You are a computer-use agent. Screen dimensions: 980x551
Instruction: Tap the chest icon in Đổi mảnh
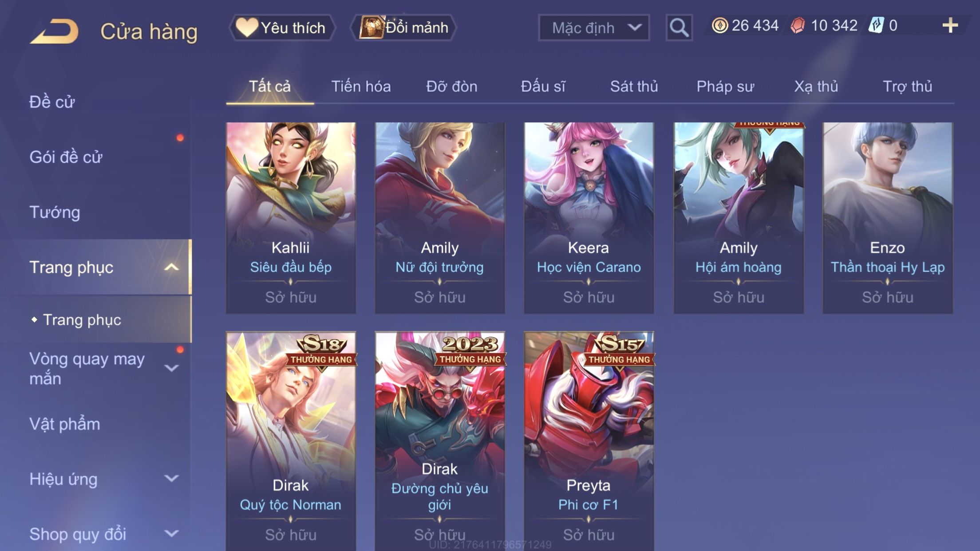click(x=371, y=27)
